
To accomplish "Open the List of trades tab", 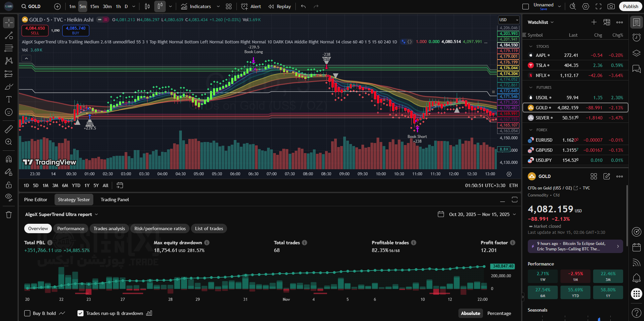I will tap(209, 228).
